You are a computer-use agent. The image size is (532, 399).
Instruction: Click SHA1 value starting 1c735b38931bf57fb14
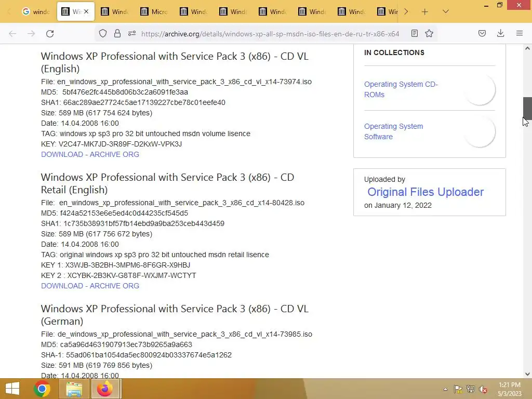144,223
